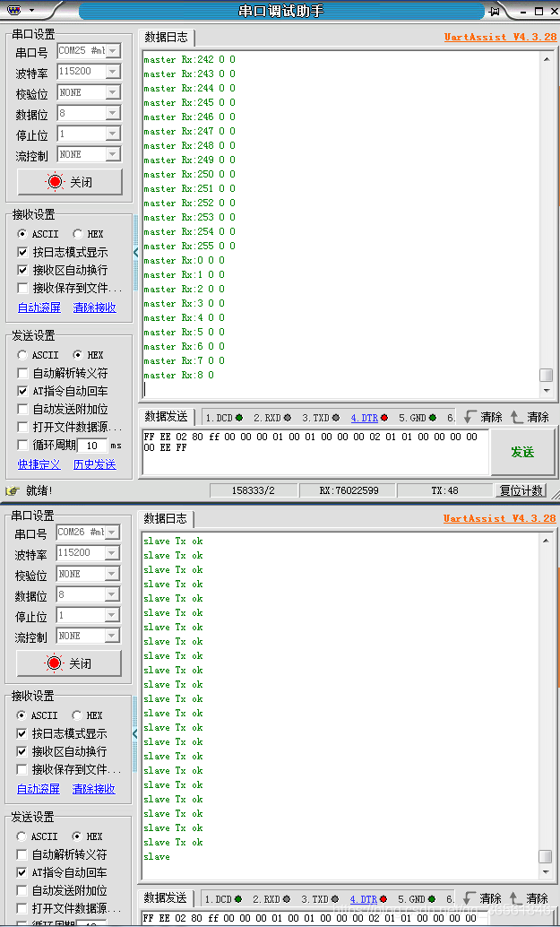Screen dimensions: 560x927
Task: Select the data send tab in bottom window
Action: [x=166, y=898]
